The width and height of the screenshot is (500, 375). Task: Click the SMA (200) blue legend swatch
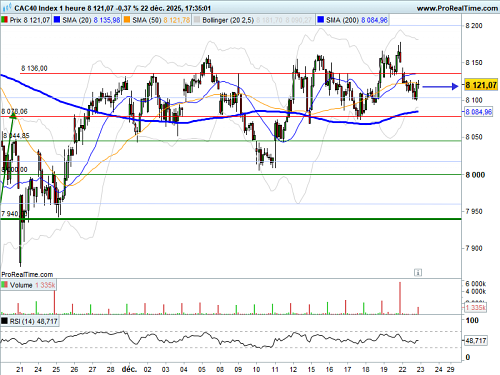tap(321, 20)
